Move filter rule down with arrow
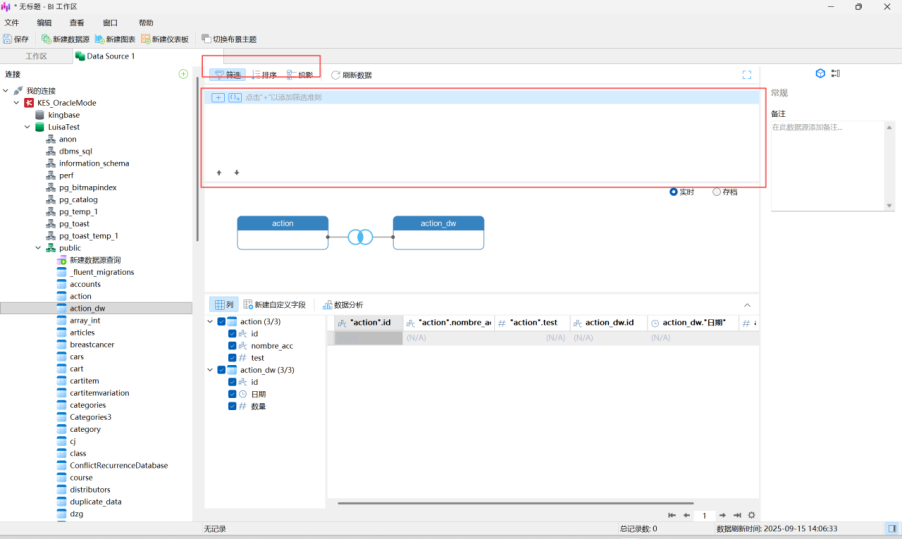The height and width of the screenshot is (539, 903). [236, 172]
